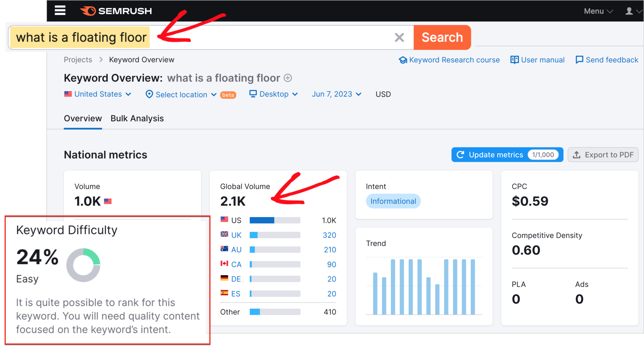The image size is (644, 354).
Task: Click the US flag beside Volume 1.0K
Action: click(108, 201)
